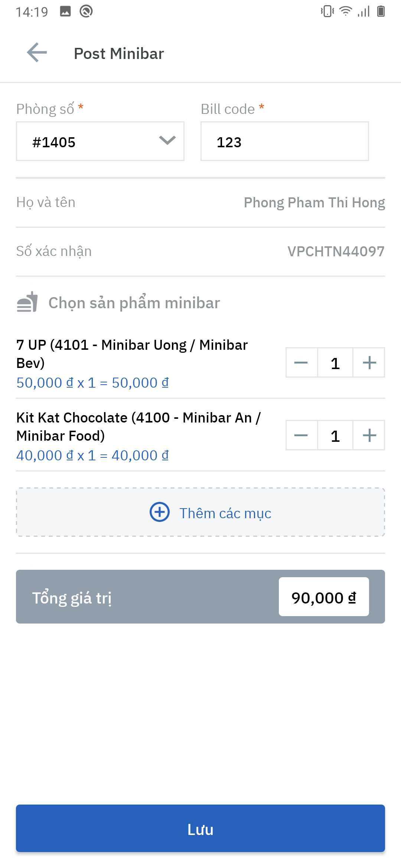Image resolution: width=401 pixels, height=868 pixels.
Task: Tap the 7 UP quantity field
Action: click(x=335, y=363)
